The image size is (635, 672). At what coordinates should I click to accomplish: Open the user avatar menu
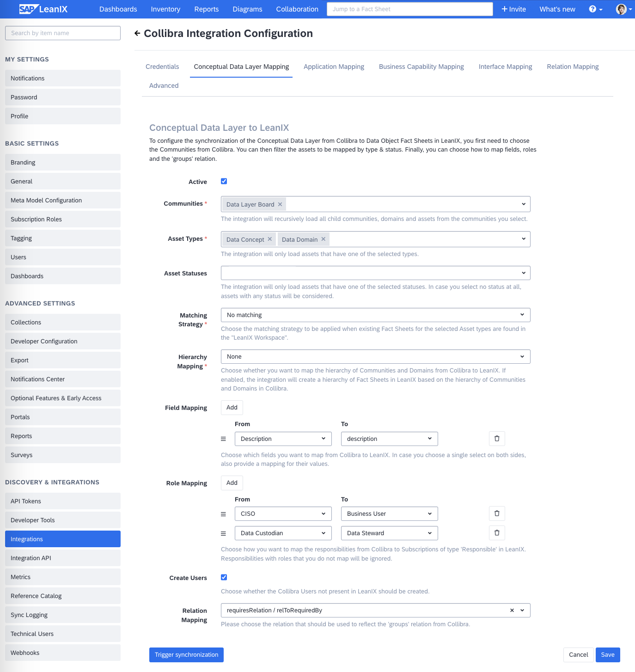(623, 9)
